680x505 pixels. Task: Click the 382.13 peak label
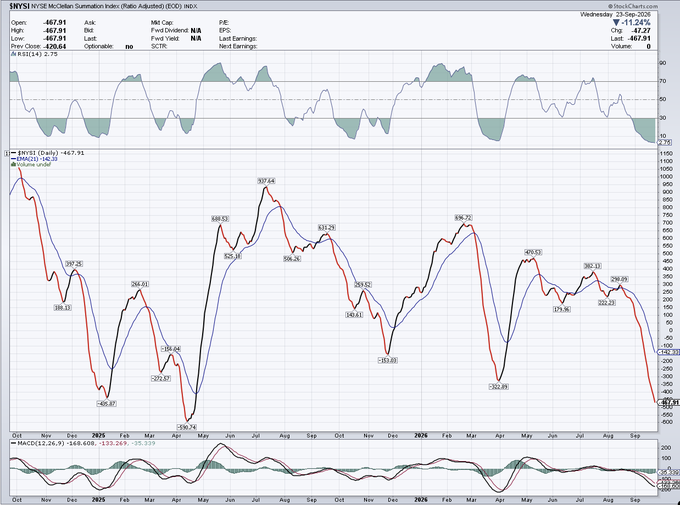592,266
